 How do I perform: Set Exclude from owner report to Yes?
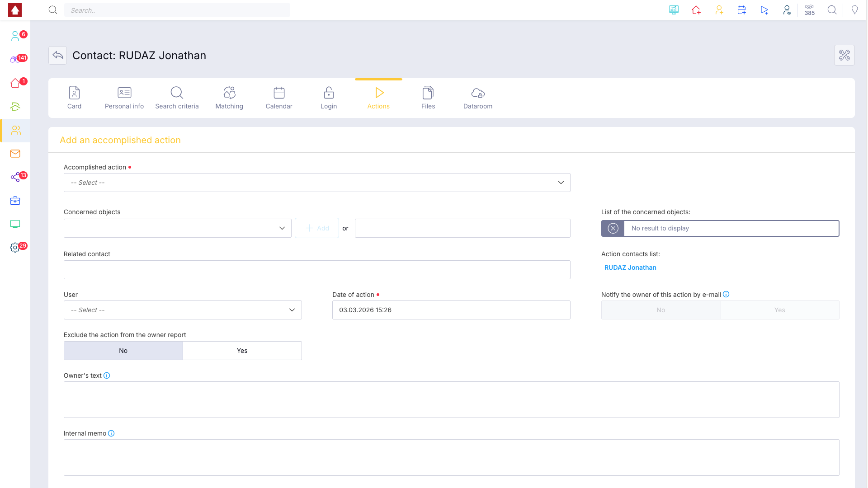click(242, 351)
